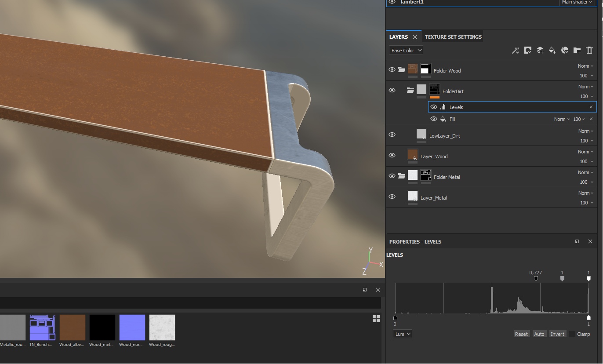Click the LowLayer_Dirt grey thumbnail

[x=421, y=134]
